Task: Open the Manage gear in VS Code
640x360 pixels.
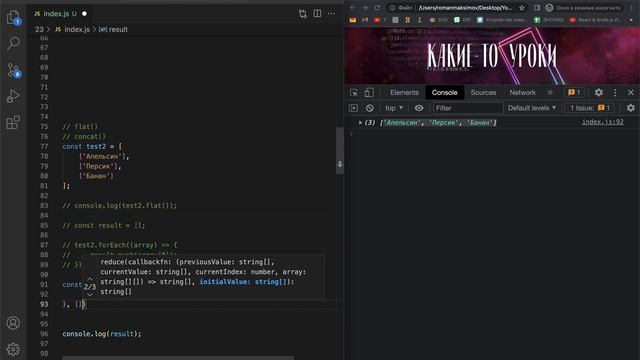Action: (13, 349)
